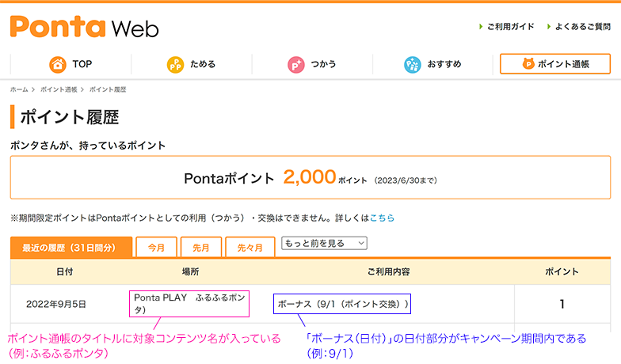The width and height of the screenshot is (621, 364).
Task: Go to TOP in navigation
Action: coord(71,64)
